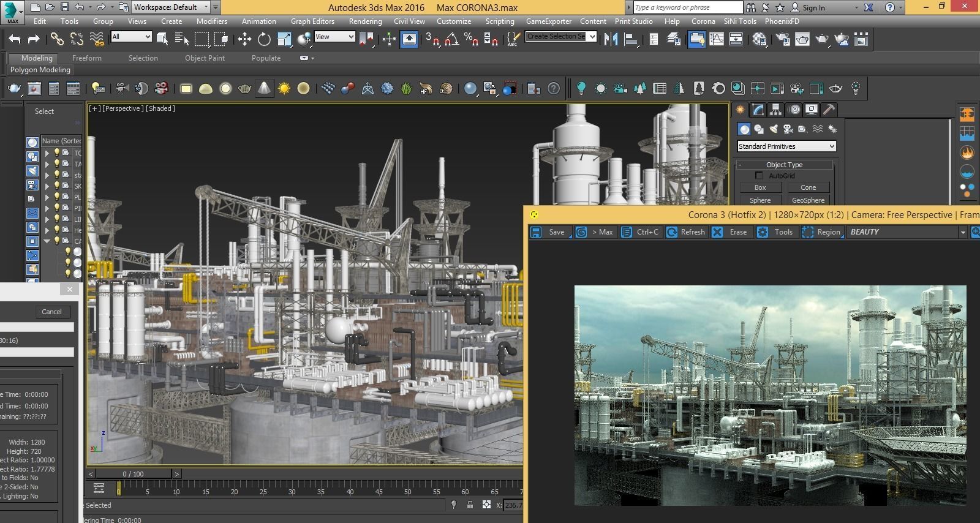Open the Workspace Default dropdown
980x523 pixels.
[x=171, y=7]
